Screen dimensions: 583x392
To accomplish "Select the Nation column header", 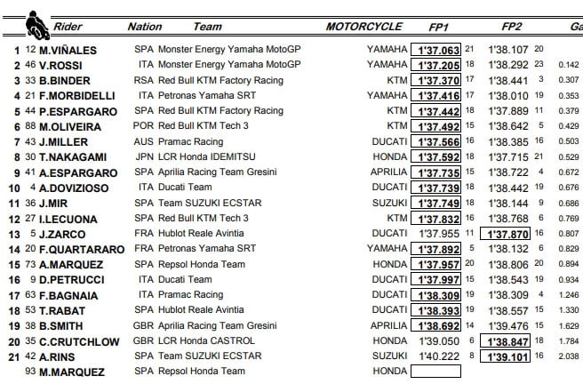I will coord(145,27).
